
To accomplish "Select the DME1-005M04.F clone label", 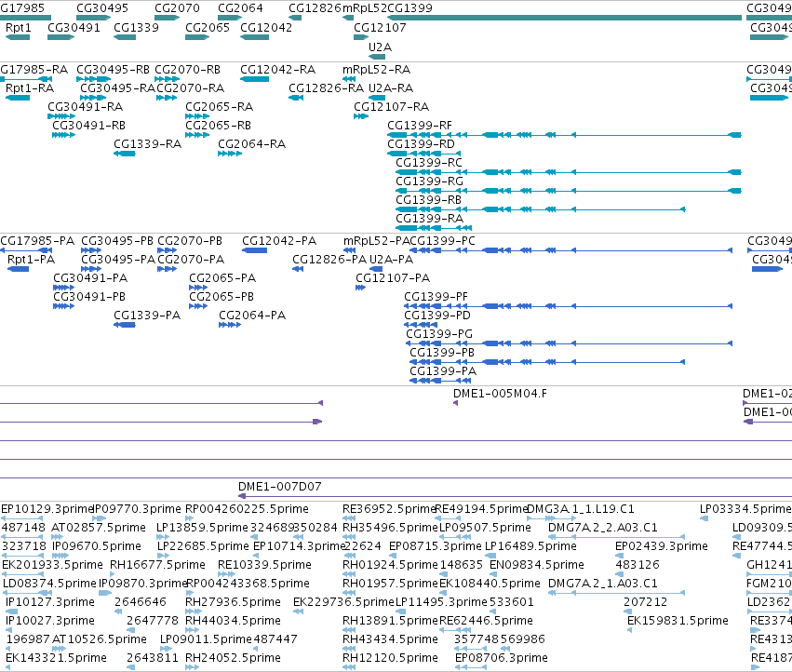I will click(x=500, y=394).
